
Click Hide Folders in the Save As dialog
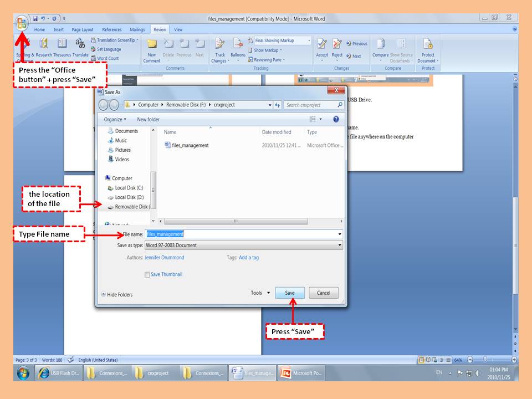pyautogui.click(x=117, y=294)
